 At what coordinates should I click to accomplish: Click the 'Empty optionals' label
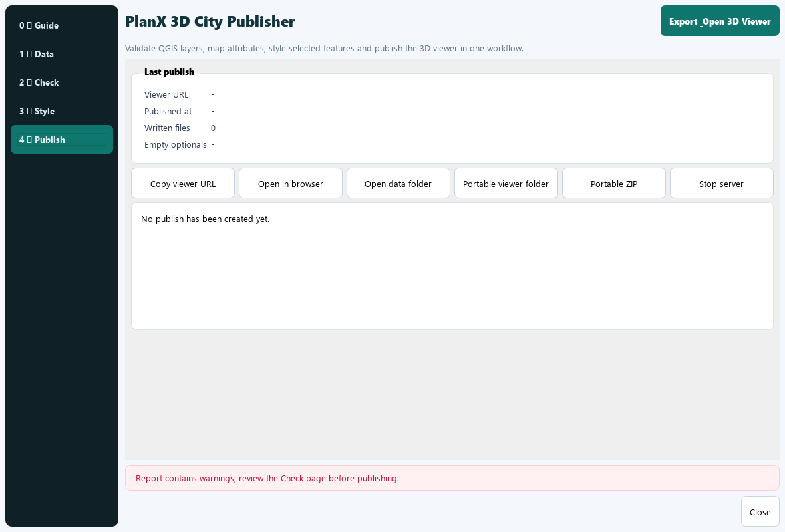tap(175, 144)
